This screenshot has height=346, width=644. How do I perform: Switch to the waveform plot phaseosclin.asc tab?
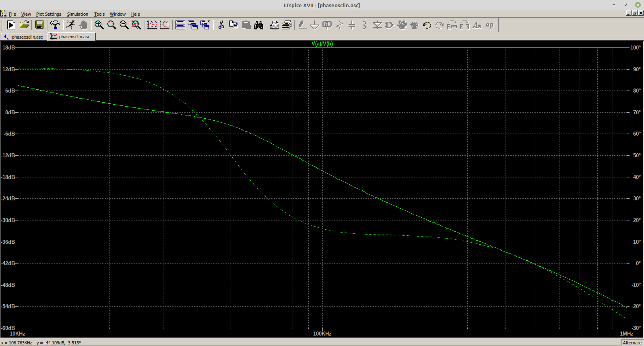click(x=71, y=36)
